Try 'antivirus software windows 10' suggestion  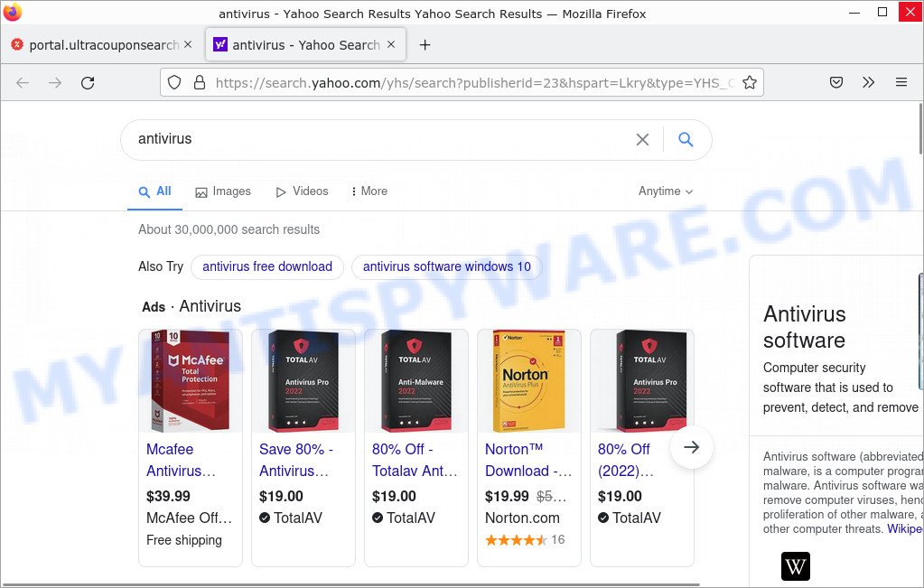click(x=447, y=266)
